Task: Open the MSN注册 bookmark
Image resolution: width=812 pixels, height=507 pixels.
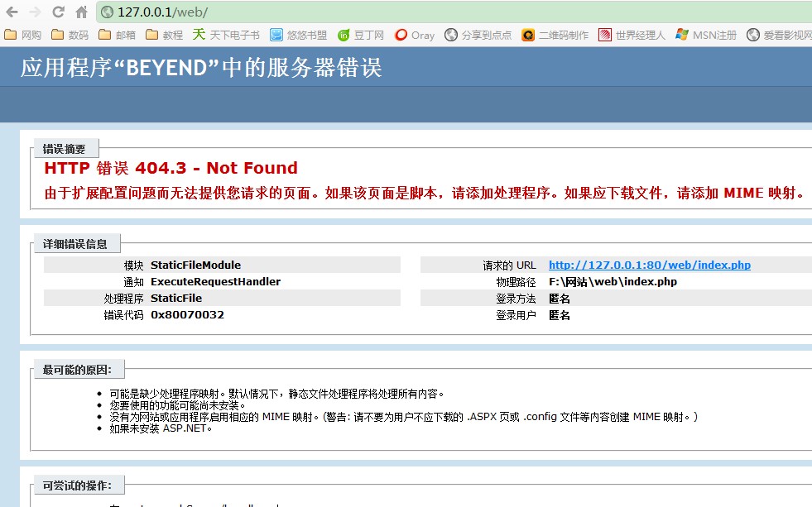Action: point(706,35)
